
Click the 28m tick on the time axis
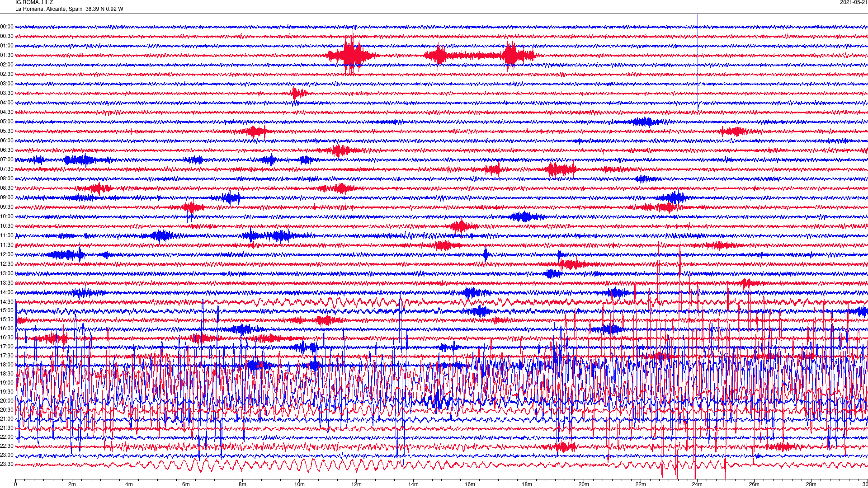click(x=811, y=484)
